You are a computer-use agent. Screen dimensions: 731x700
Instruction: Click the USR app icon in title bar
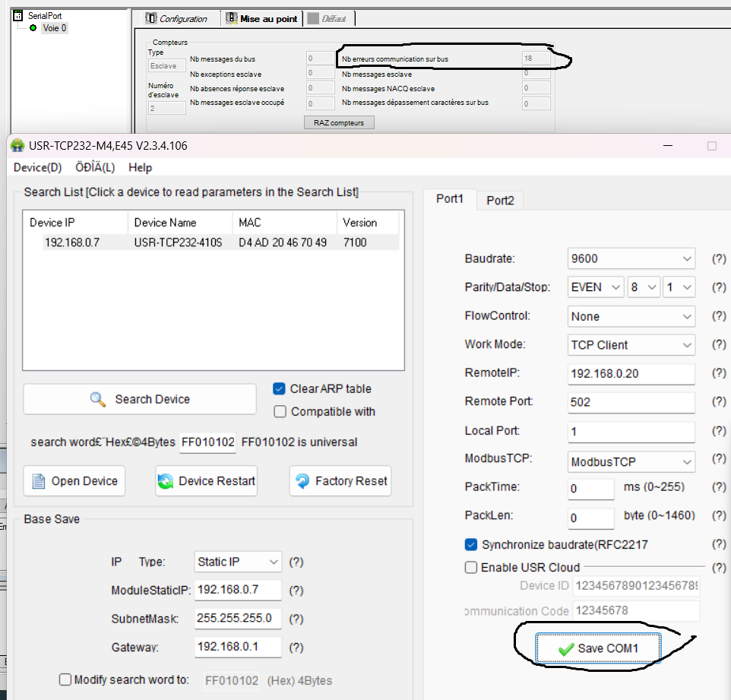[17, 146]
